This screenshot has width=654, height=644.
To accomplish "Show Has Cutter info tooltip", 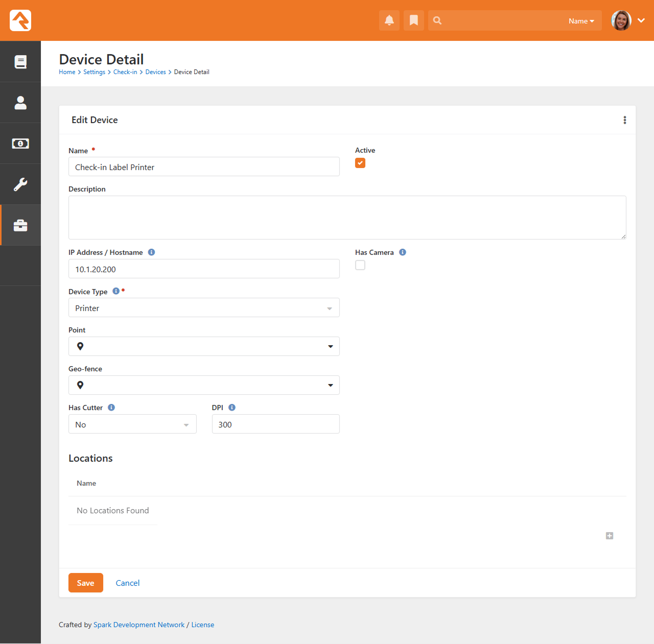I will coord(111,408).
